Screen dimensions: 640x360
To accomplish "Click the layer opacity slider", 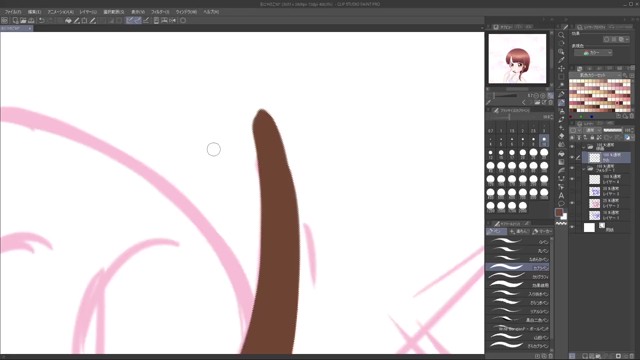I will (x=613, y=130).
